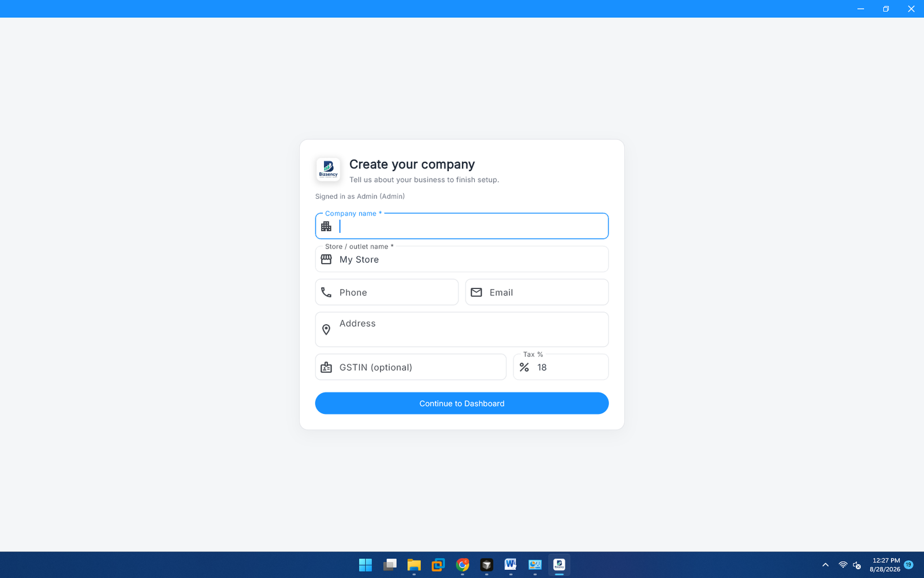Click the address location pin icon
The image size is (924, 578).
326,329
